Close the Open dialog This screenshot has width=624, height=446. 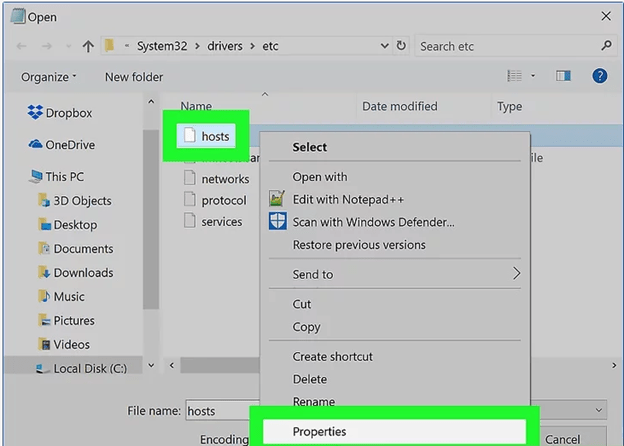point(606,16)
